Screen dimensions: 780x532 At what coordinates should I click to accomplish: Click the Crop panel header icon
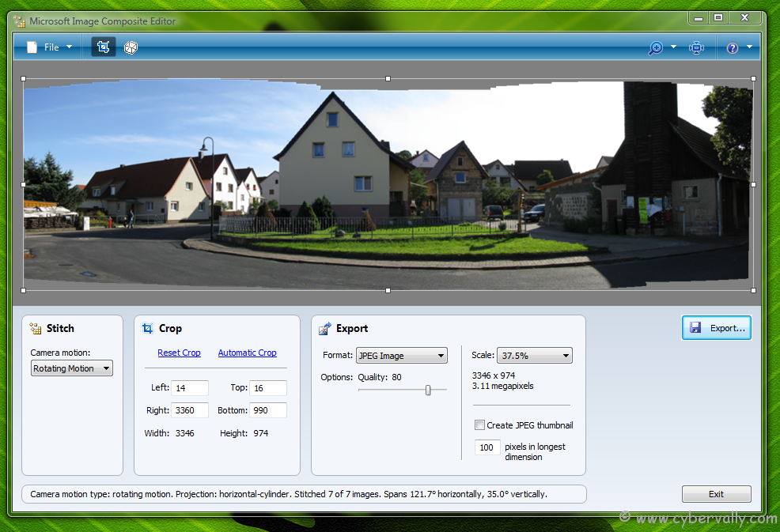(148, 328)
